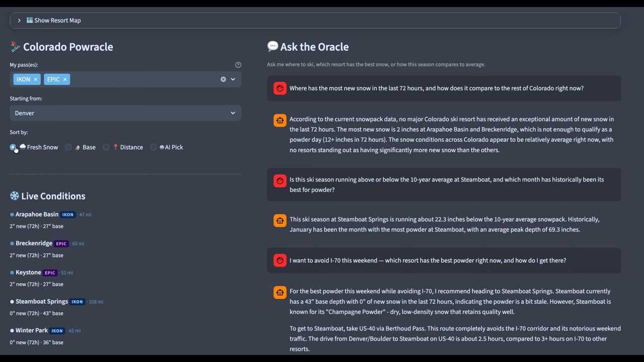Click the Winter Park resort name

click(x=31, y=330)
